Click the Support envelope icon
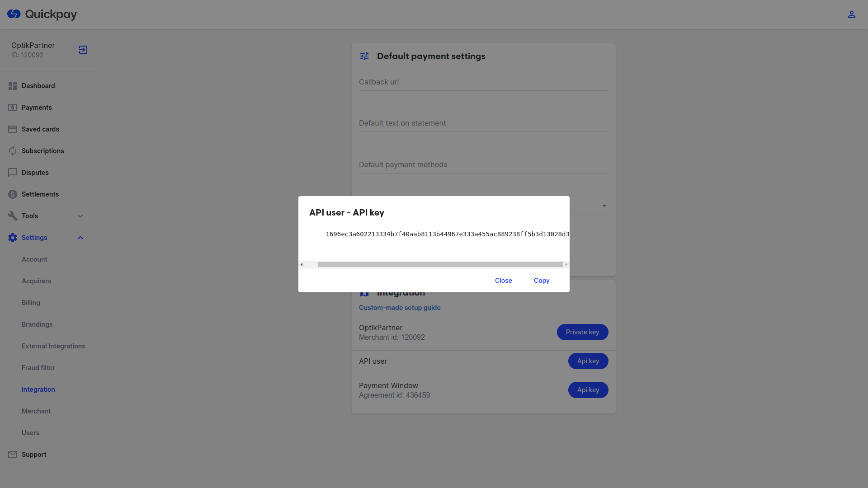Screen dimensions: 868x488 pos(13,455)
